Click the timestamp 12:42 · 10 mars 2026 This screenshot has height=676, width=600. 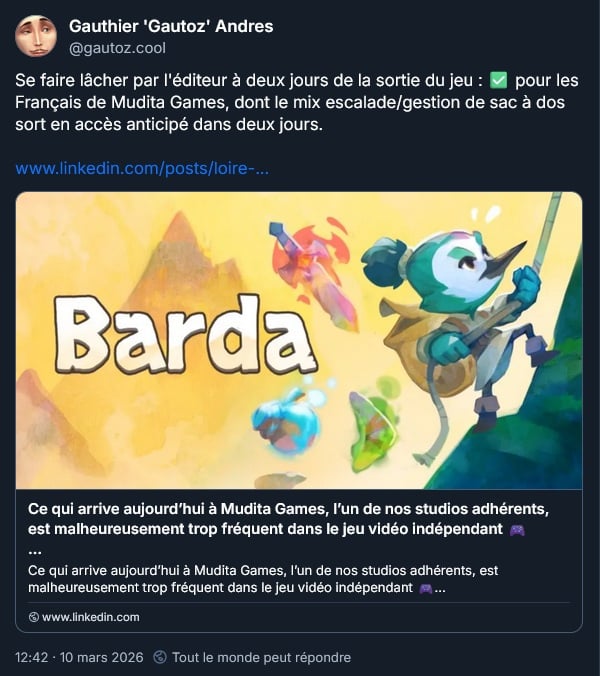(x=79, y=657)
